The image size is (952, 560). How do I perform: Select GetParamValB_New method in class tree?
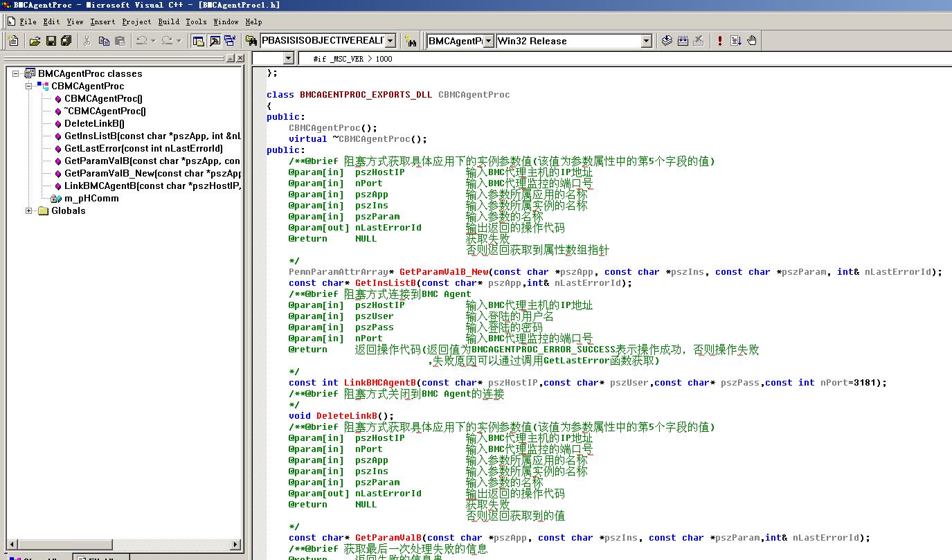[152, 173]
